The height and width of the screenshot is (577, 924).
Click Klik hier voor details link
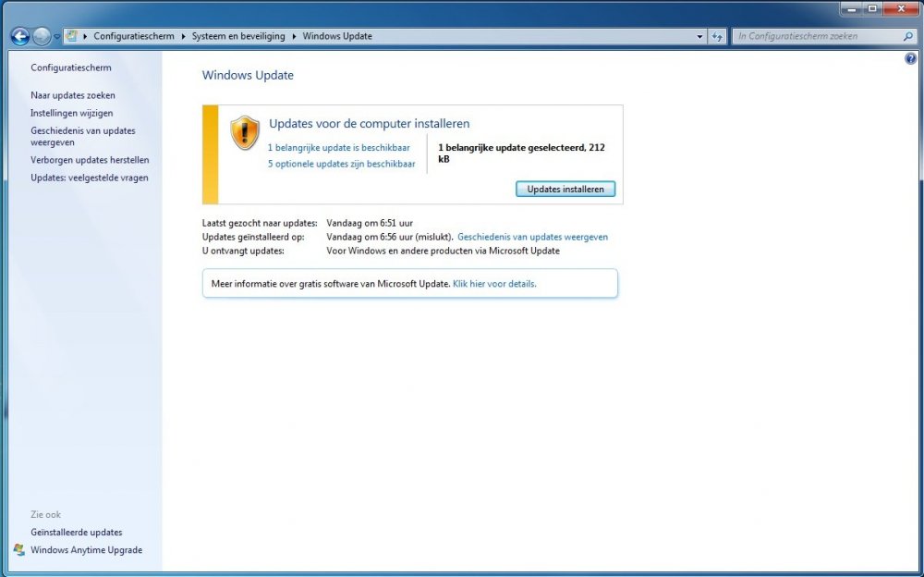click(x=494, y=284)
